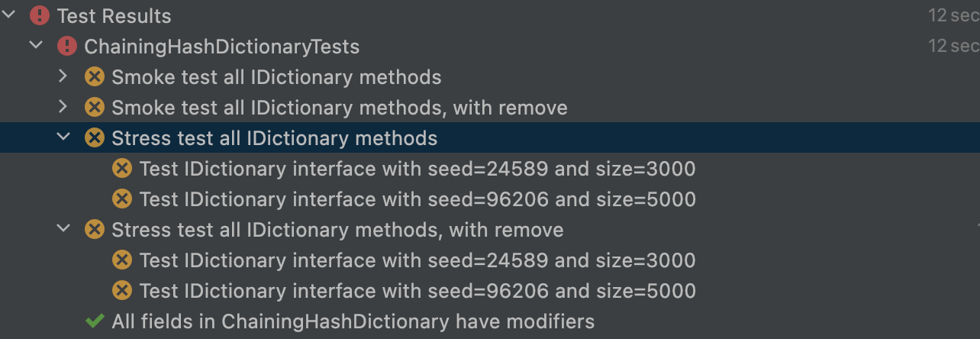The height and width of the screenshot is (339, 980).
Task: Select All fields in ChainingHashDictionary have modifiers
Action: (353, 321)
